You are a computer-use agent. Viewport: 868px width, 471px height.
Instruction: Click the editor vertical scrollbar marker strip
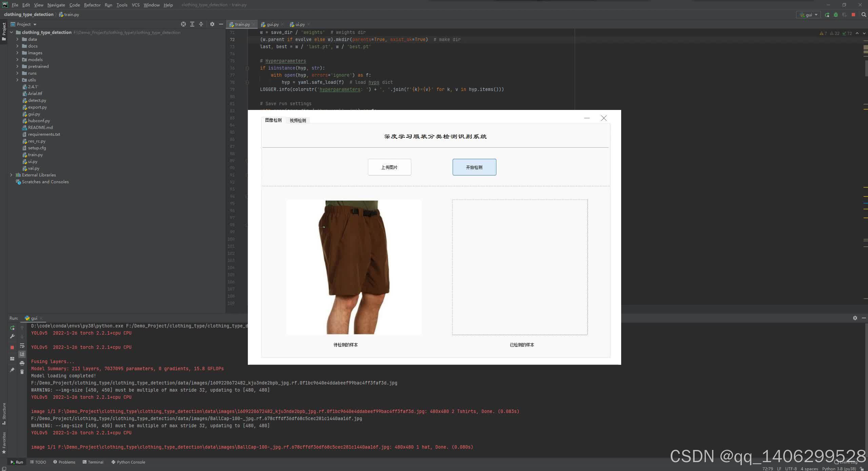(x=865, y=170)
